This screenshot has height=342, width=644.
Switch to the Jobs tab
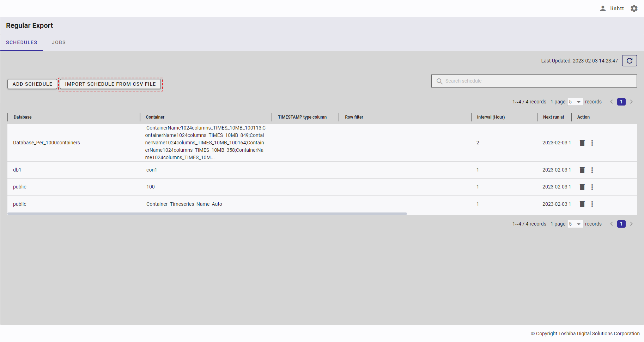pos(59,42)
